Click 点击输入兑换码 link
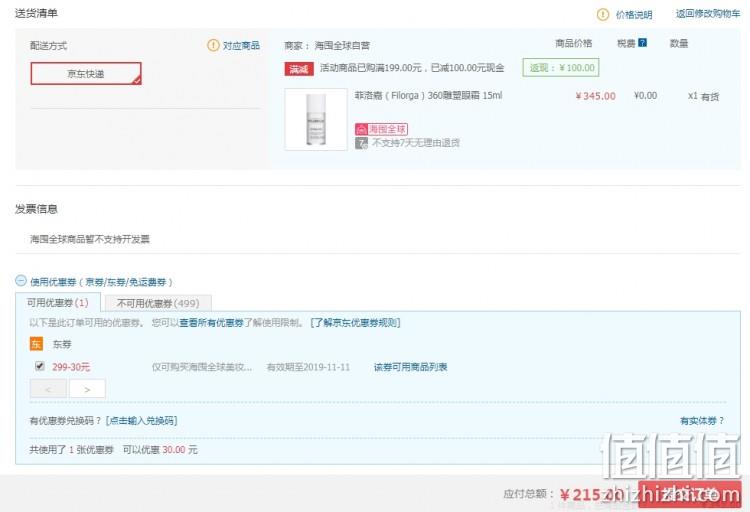 (142, 421)
